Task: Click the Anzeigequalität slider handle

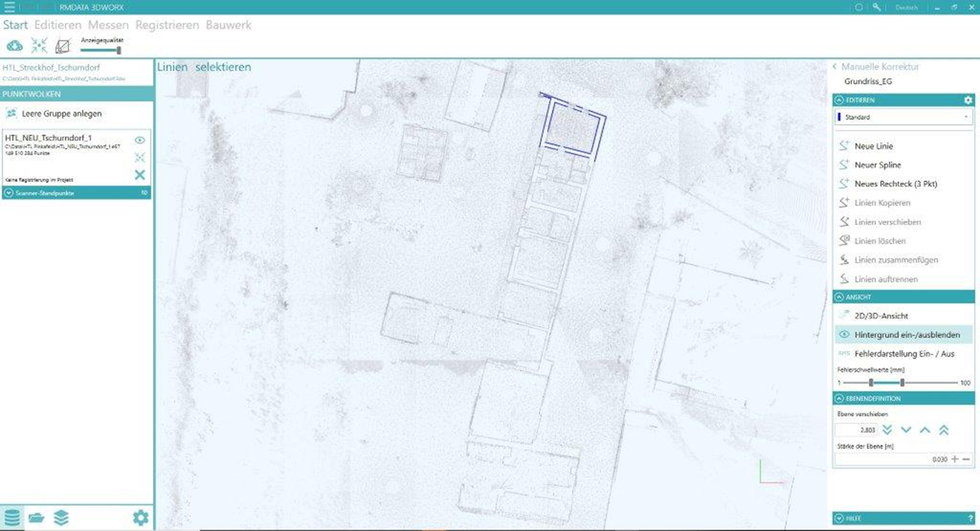Action: point(119,50)
